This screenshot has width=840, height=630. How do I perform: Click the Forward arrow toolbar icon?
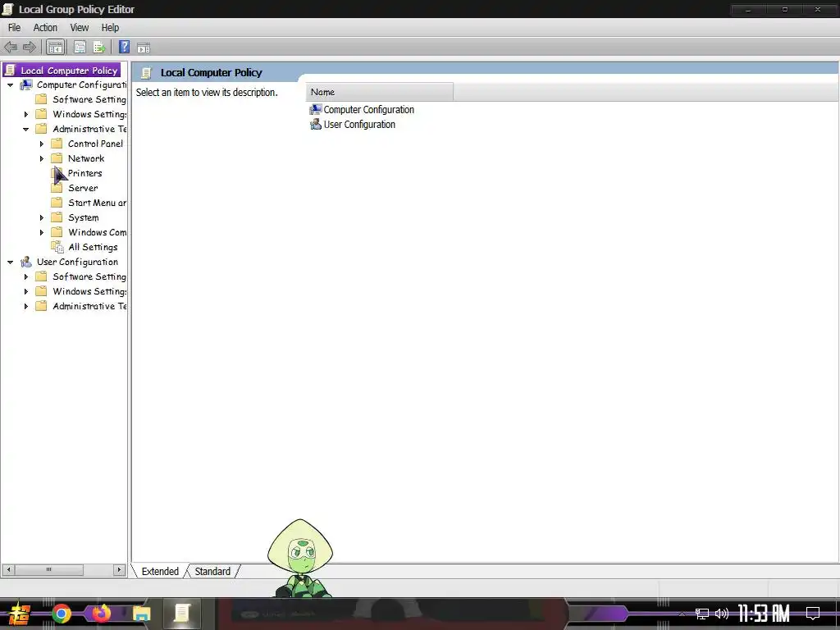click(x=30, y=47)
